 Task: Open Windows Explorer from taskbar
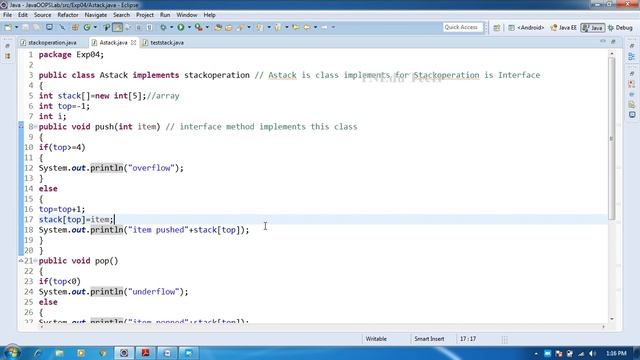(x=60, y=353)
